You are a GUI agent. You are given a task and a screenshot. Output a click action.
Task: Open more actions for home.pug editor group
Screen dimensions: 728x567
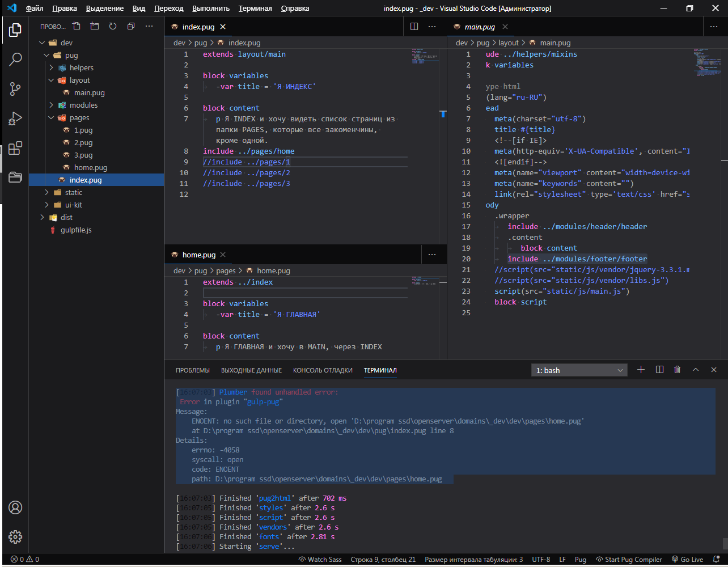pos(432,255)
